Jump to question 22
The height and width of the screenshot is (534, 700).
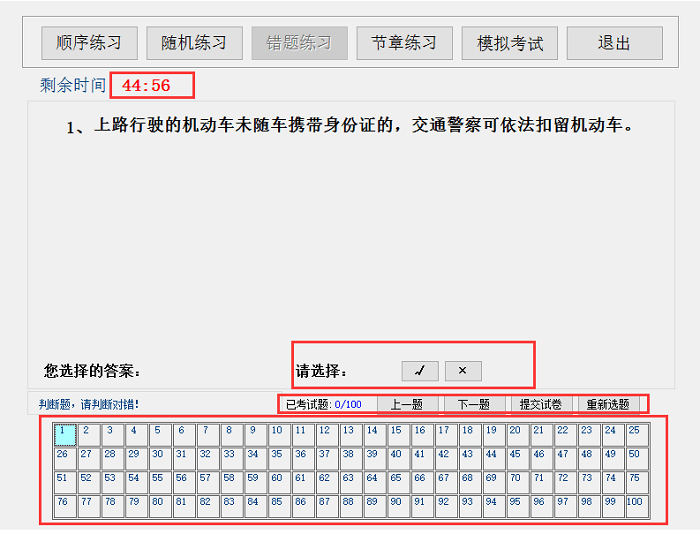click(x=566, y=435)
